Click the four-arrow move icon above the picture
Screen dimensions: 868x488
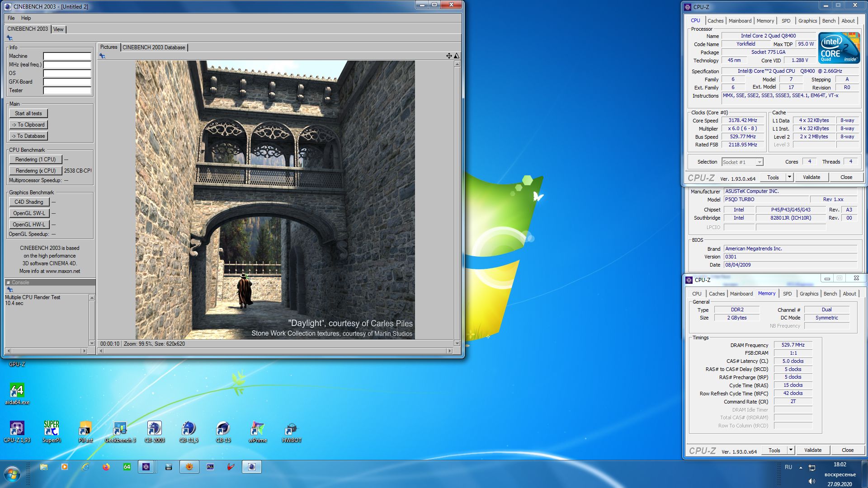(x=449, y=56)
